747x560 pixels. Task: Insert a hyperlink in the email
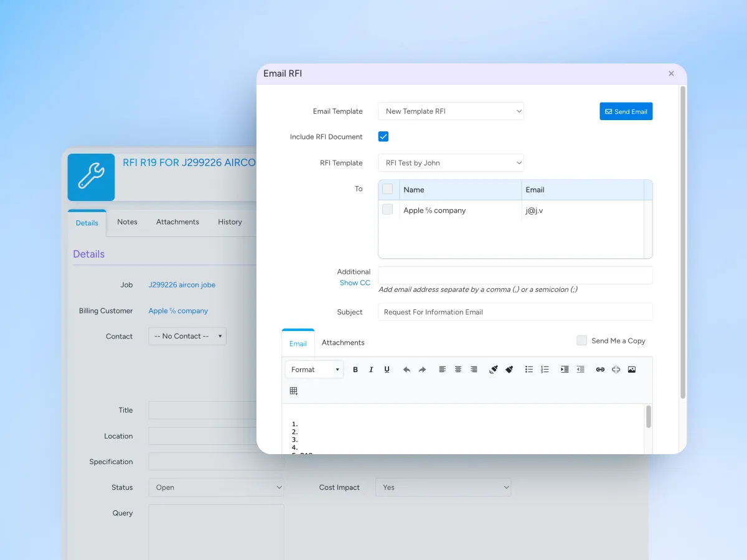600,370
